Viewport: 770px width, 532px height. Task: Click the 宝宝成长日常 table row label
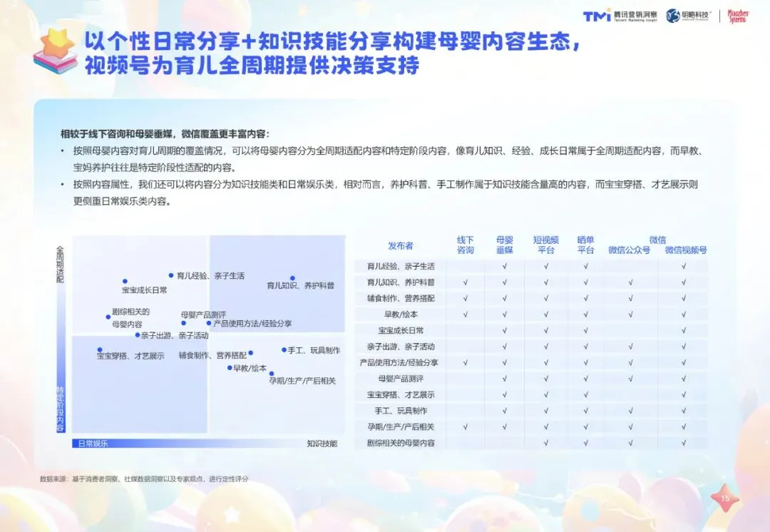[x=401, y=331]
